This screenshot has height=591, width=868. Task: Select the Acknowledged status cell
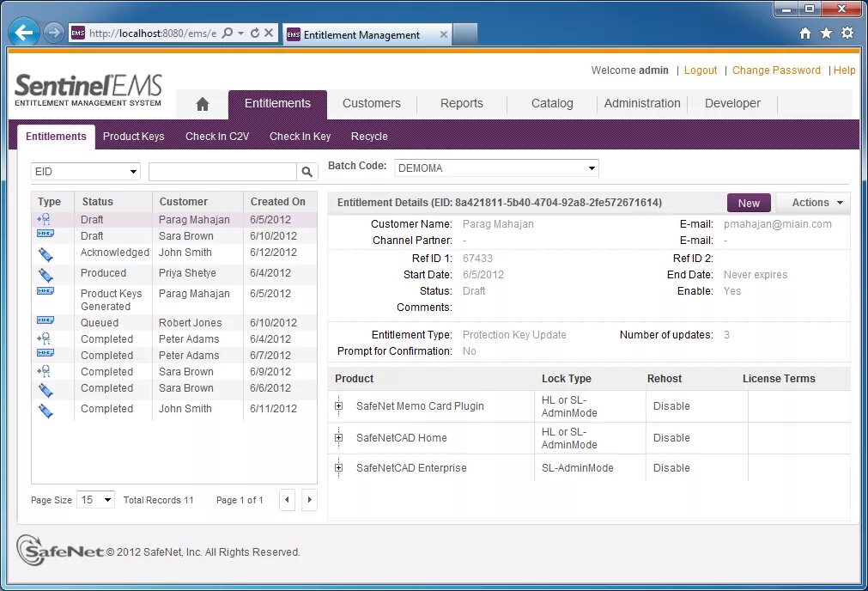point(114,253)
